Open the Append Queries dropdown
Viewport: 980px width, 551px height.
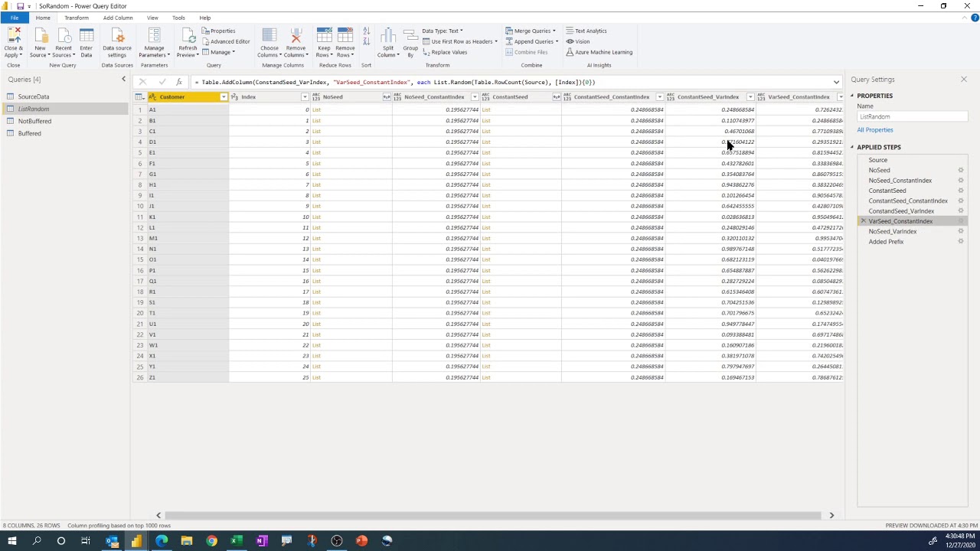click(x=532, y=41)
